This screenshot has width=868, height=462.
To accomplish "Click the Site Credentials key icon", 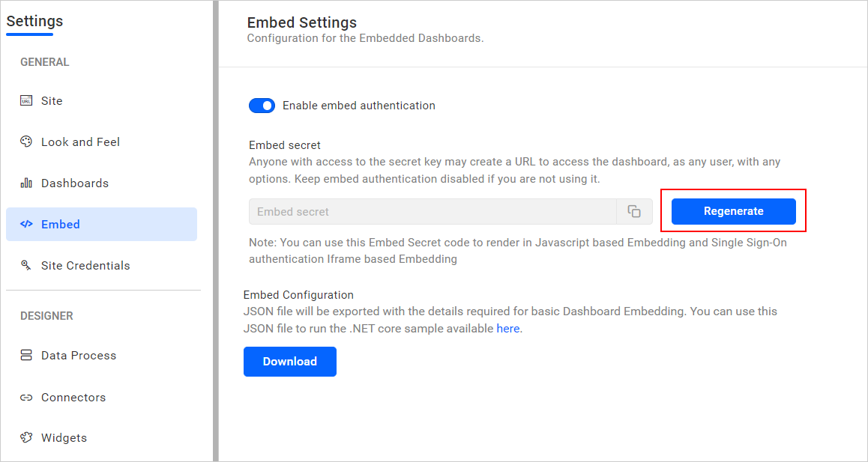I will [26, 265].
